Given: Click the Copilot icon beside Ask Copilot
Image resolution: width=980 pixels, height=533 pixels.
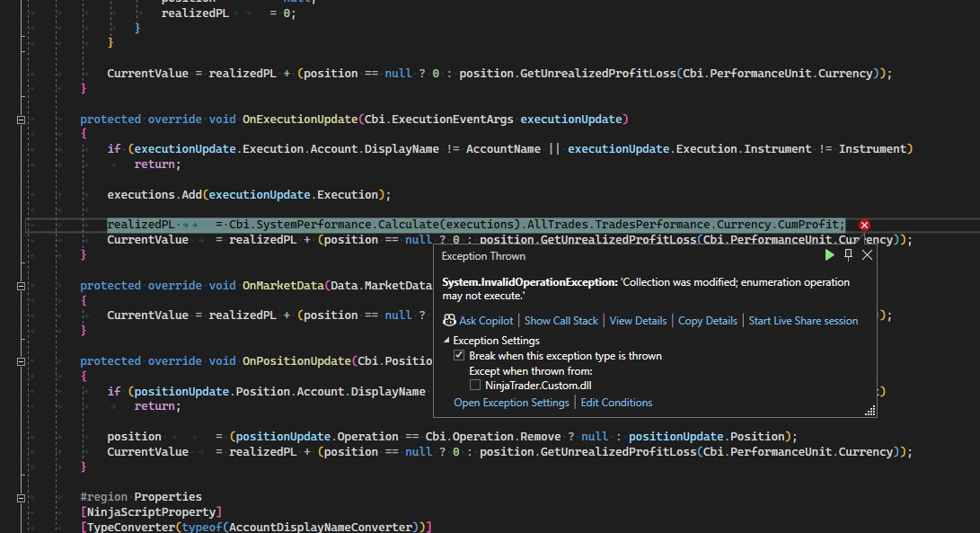Looking at the screenshot, I should tap(449, 321).
